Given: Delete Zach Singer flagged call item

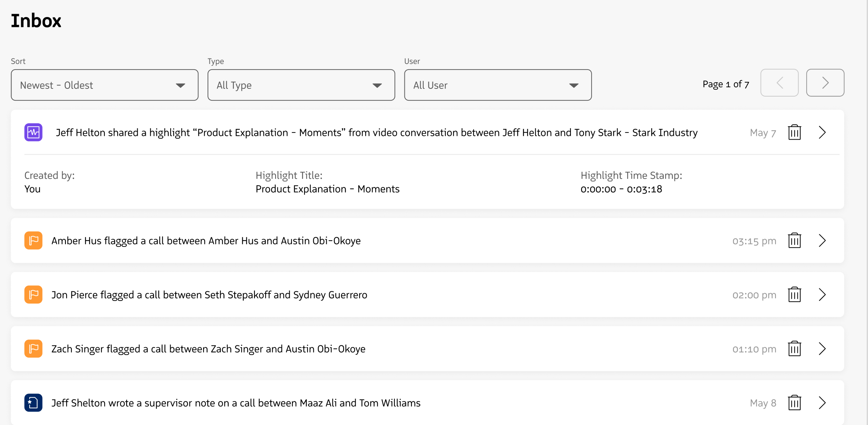Looking at the screenshot, I should [x=794, y=349].
